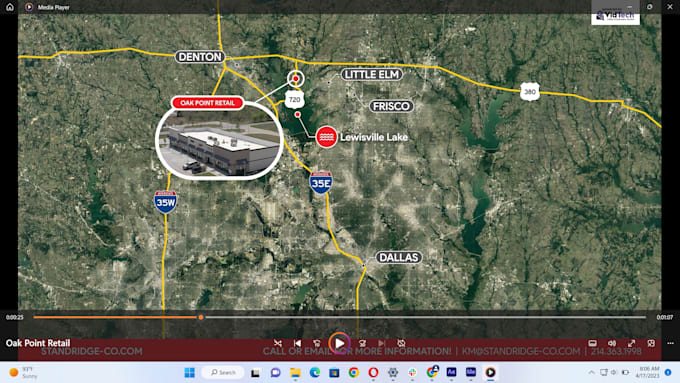680x383 pixels.
Task: Launch the Opera browser from the taskbar
Action: (x=373, y=373)
